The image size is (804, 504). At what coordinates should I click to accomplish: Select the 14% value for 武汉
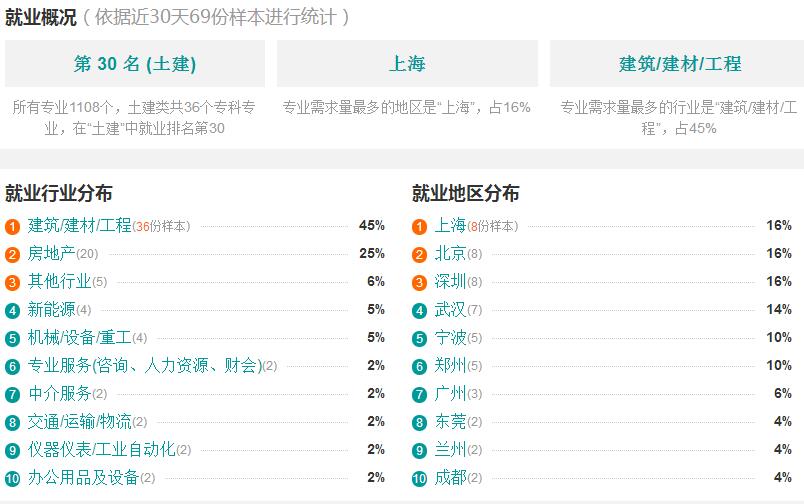pos(779,309)
